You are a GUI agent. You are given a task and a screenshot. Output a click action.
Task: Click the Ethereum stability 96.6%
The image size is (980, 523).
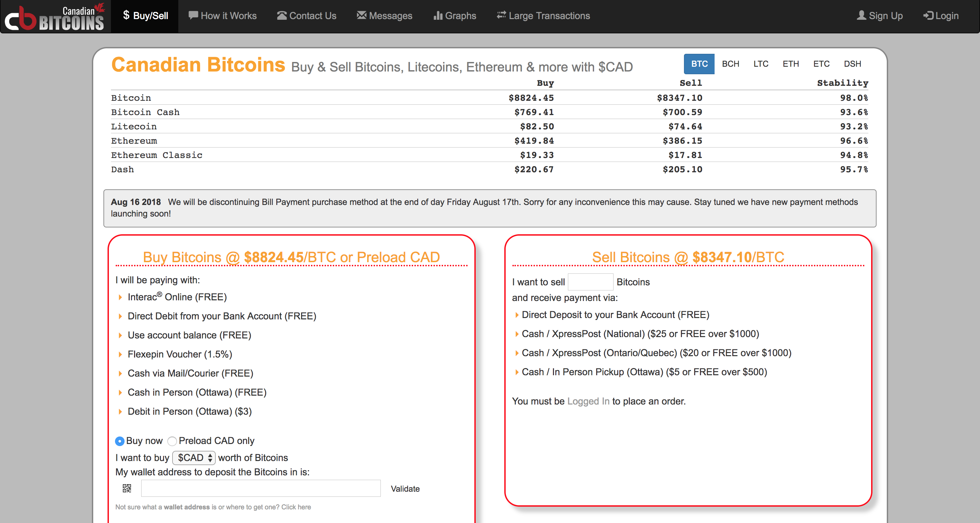pos(854,141)
